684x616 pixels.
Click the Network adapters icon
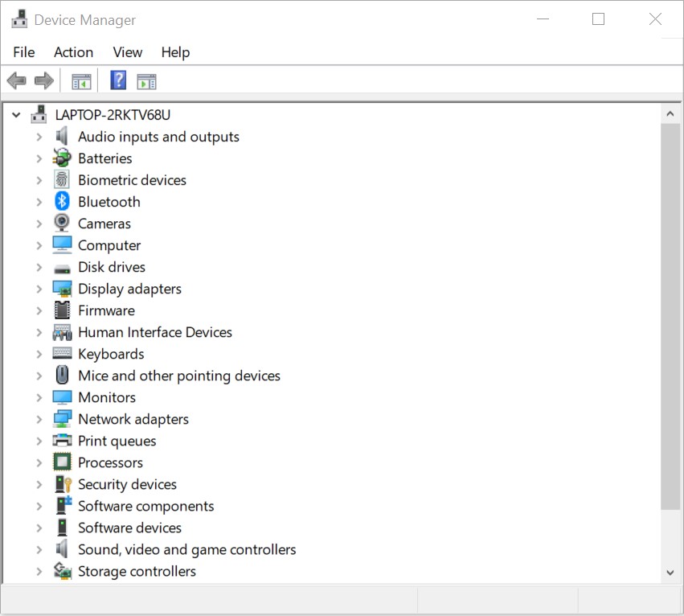click(x=63, y=418)
